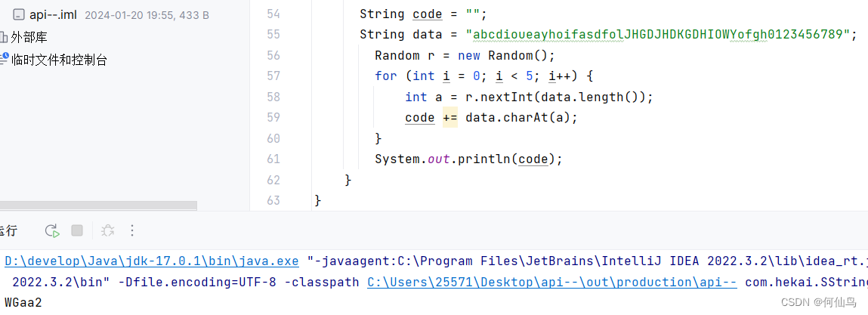
Task: Select 外部库 node in project tree
Action: 29,38
